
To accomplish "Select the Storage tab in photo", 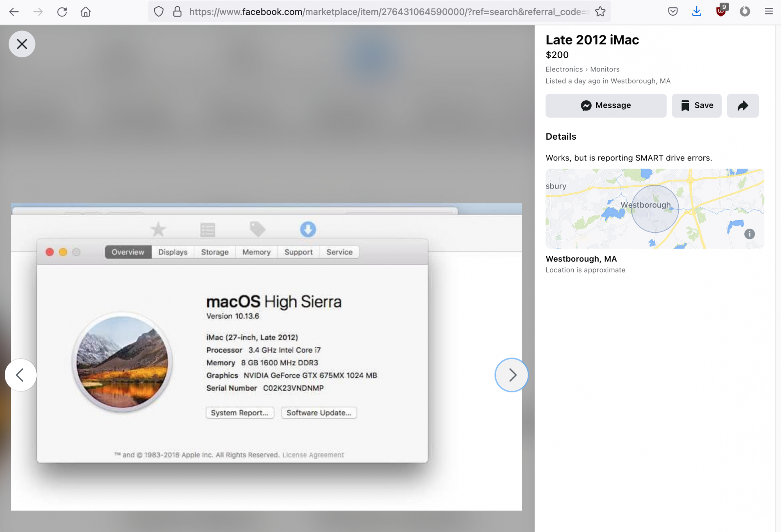I will (x=215, y=252).
